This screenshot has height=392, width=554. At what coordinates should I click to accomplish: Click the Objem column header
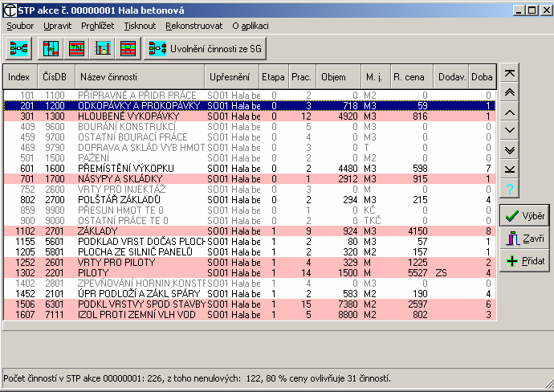(339, 76)
